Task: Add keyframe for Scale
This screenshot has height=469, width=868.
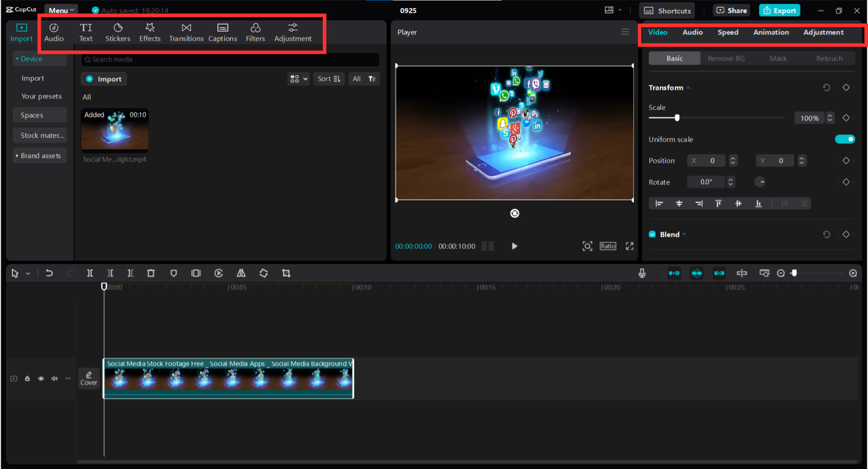Action: coord(846,117)
